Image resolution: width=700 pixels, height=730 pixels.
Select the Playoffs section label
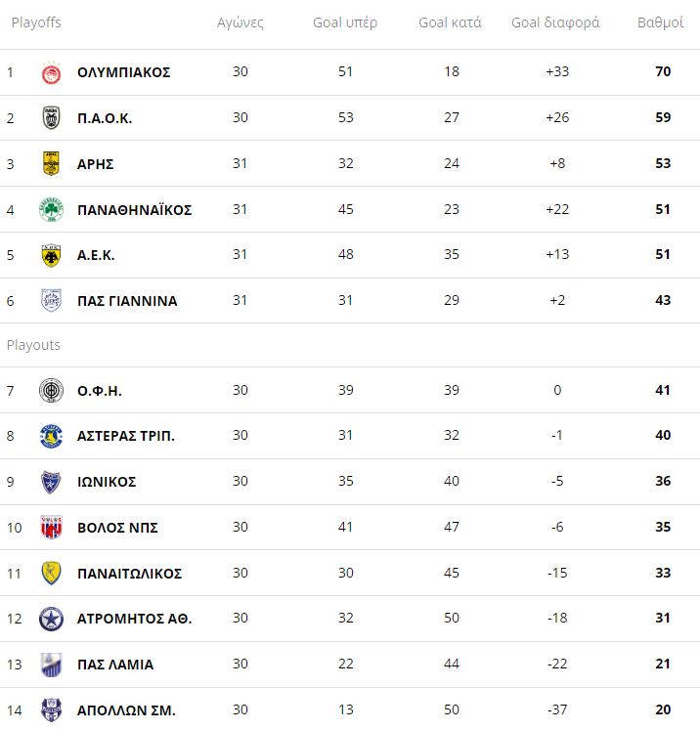coord(36,22)
